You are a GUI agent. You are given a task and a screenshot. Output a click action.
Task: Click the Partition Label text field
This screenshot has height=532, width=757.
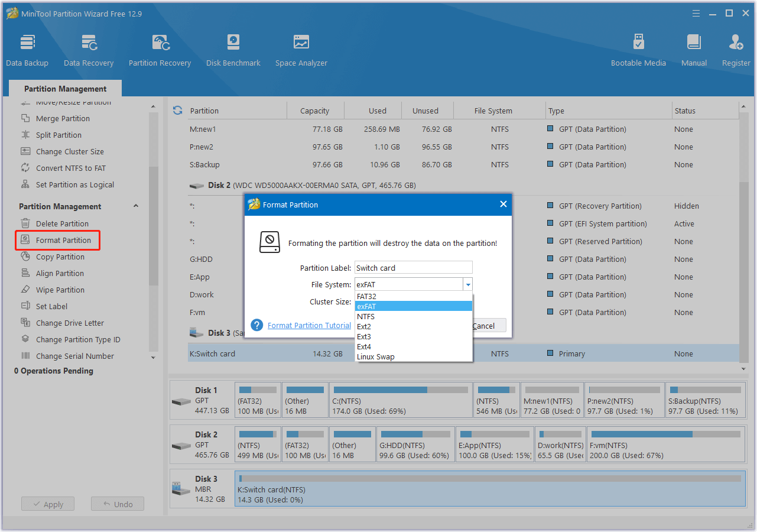pyautogui.click(x=413, y=267)
